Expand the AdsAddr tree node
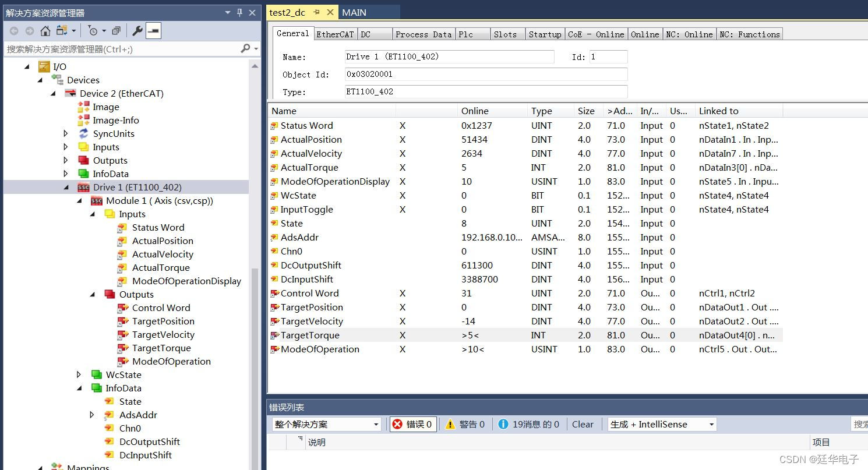 (91, 415)
